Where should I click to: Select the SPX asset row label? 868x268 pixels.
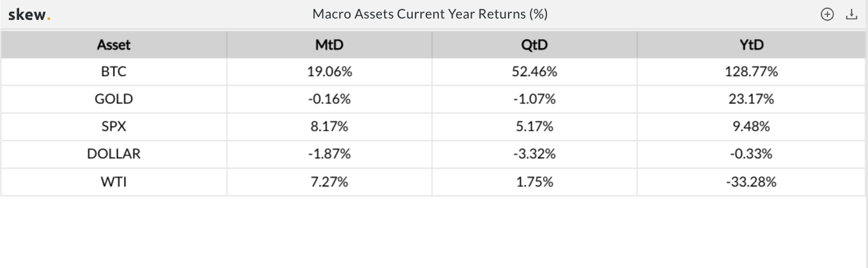114,127
